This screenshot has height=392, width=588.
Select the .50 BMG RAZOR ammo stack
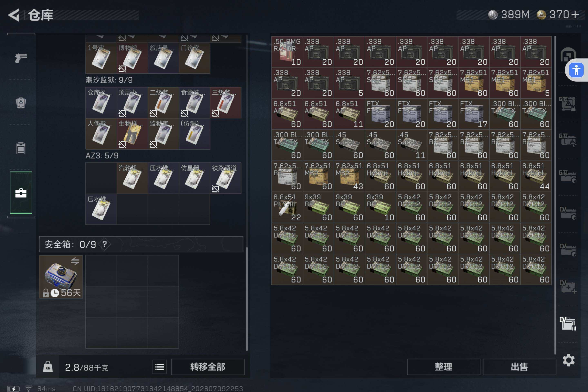point(287,52)
